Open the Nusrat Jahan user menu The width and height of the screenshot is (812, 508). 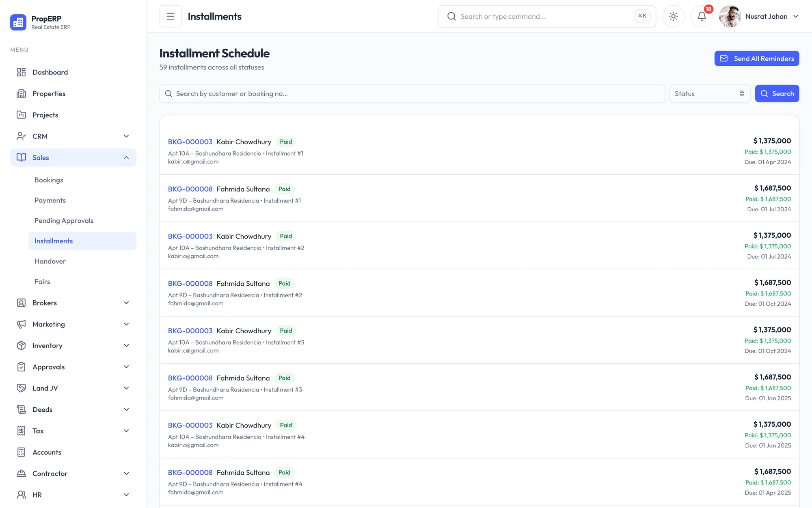pos(759,16)
